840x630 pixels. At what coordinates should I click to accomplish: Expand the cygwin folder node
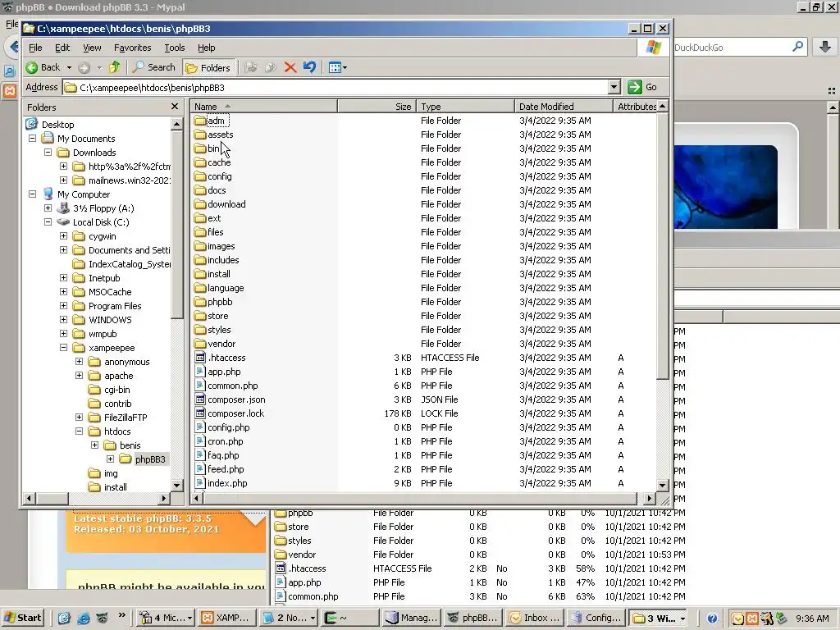[x=63, y=235]
